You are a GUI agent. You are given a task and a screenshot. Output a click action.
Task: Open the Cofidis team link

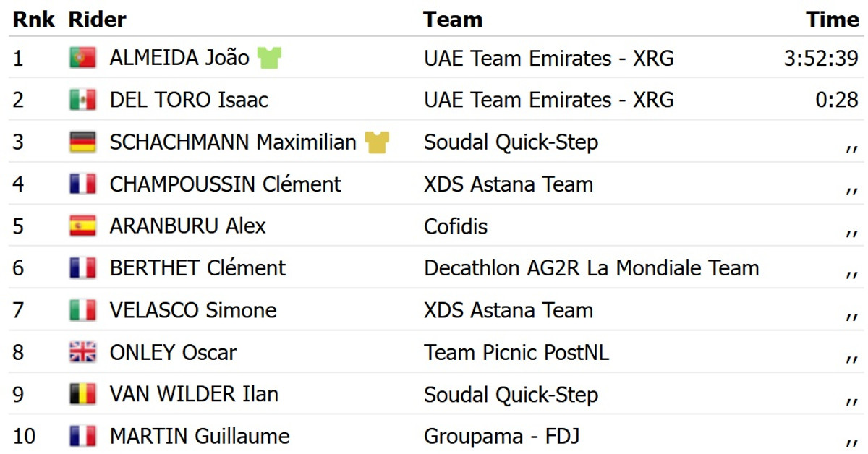pos(456,226)
